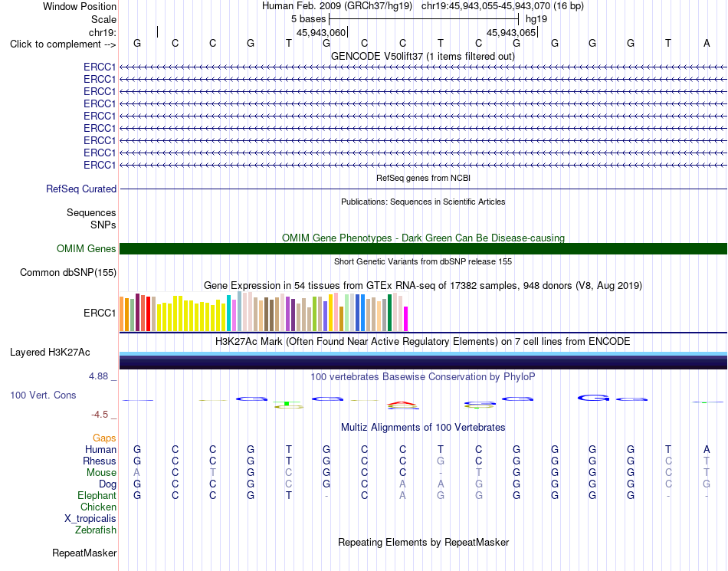Click the RefSeq Curated track label
728x571 pixels.
click(80, 189)
